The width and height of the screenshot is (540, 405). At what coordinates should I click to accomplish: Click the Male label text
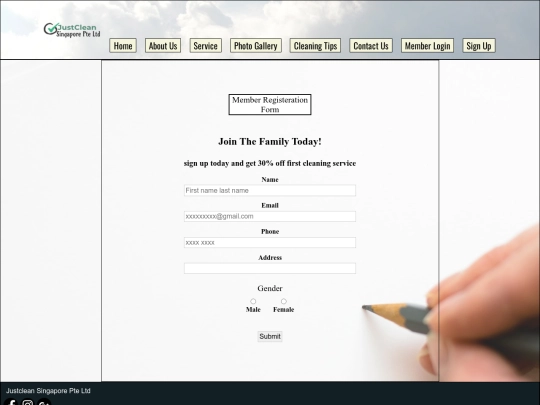click(253, 310)
